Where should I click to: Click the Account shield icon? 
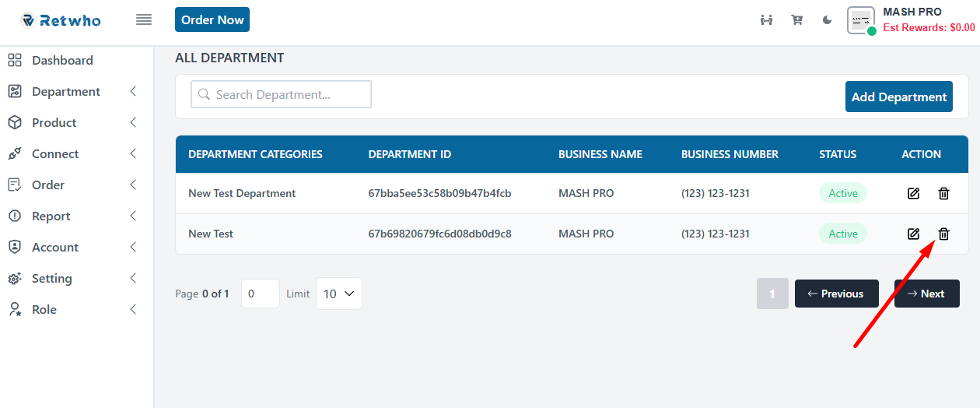click(15, 247)
